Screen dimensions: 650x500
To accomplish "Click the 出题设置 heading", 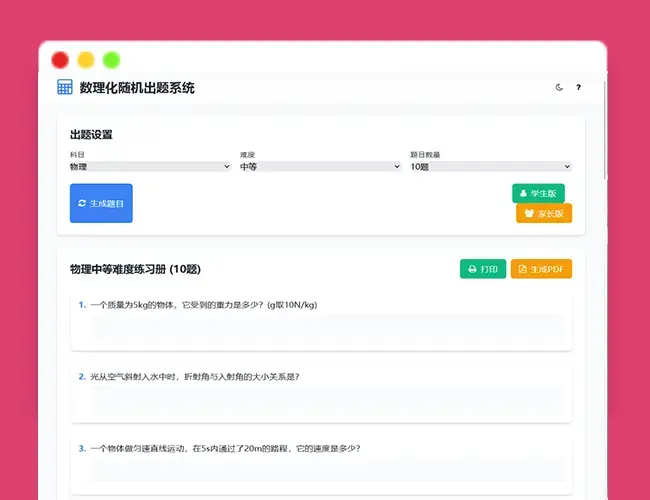I will (91, 135).
